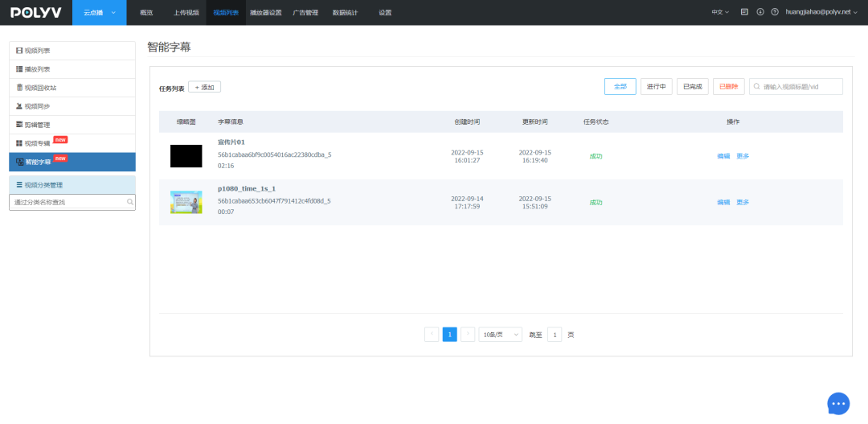Click the 添加 button to add task

click(204, 87)
